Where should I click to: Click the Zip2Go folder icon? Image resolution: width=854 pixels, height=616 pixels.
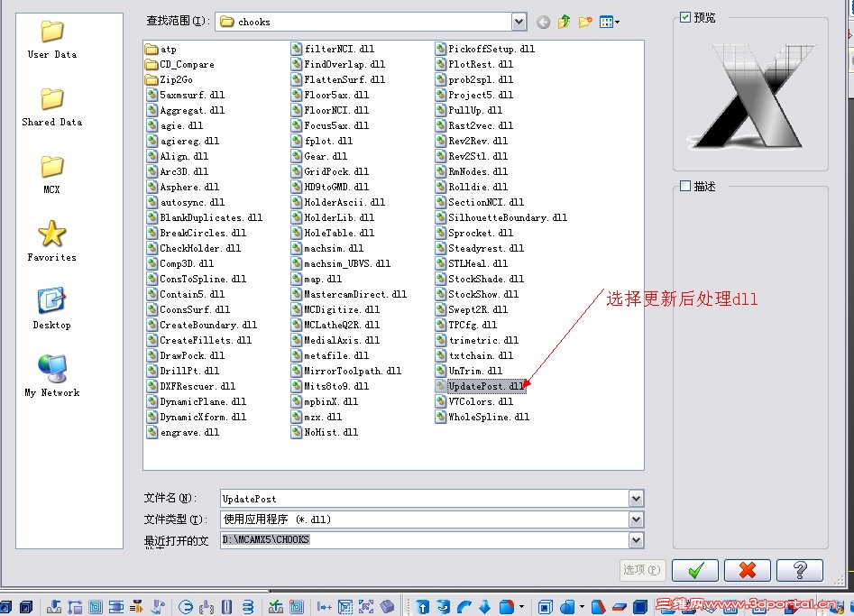152,79
